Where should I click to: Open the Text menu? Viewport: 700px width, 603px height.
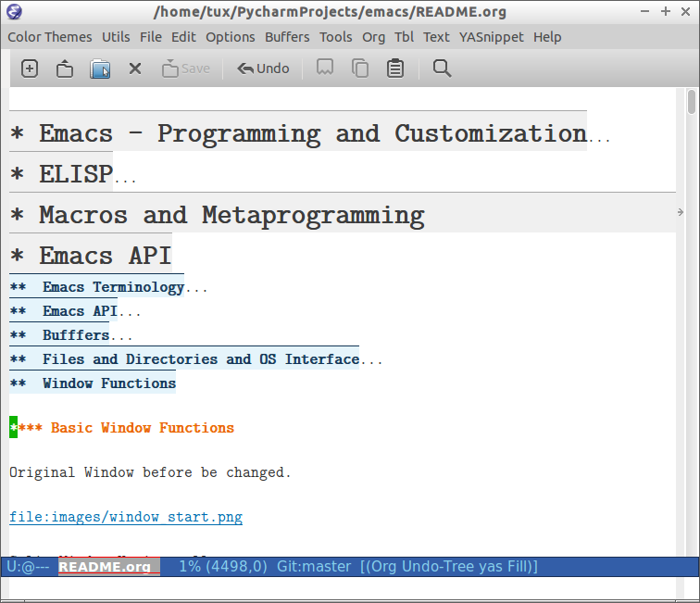click(x=436, y=37)
